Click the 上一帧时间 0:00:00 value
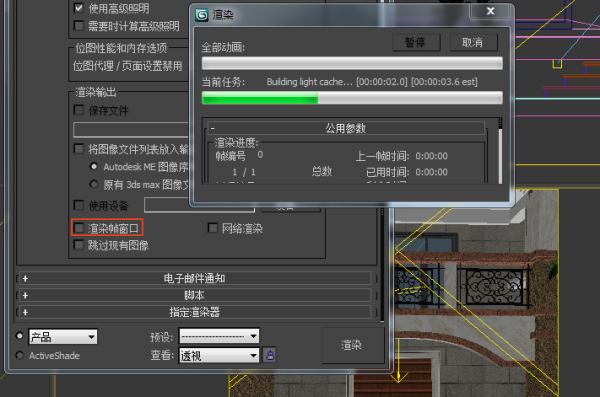 [x=432, y=156]
